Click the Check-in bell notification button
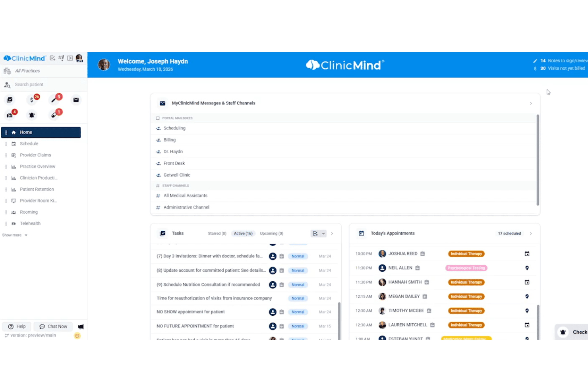Image resolution: width=588 pixels, height=392 pixels. pyautogui.click(x=571, y=332)
